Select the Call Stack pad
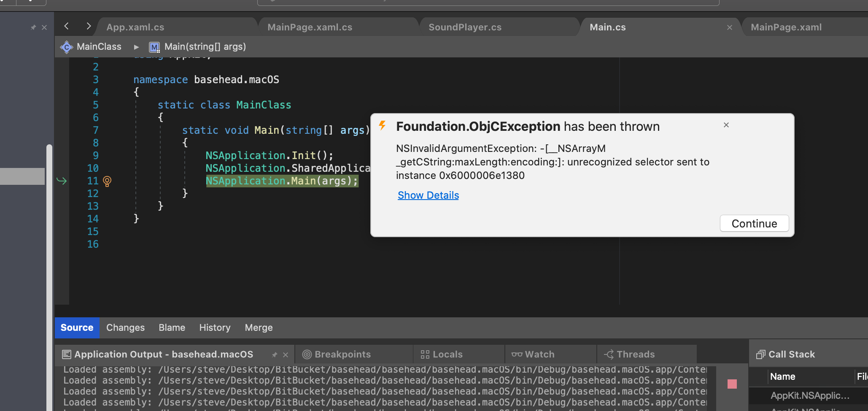Screen dimensions: 868x411 tap(786, 354)
